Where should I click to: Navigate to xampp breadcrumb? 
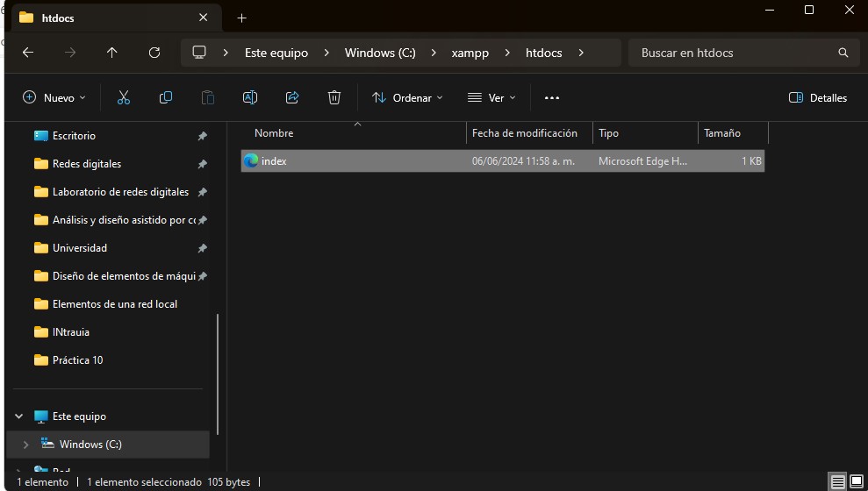[x=470, y=53]
